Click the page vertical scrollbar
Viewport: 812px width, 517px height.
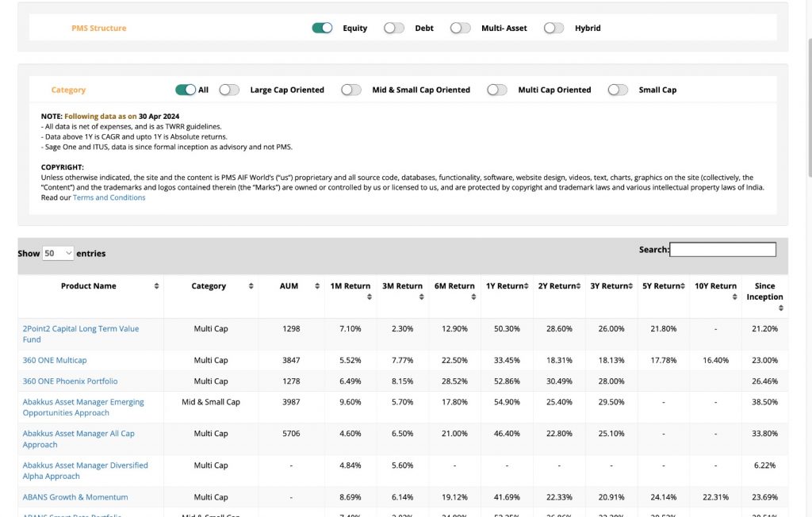coord(810,109)
